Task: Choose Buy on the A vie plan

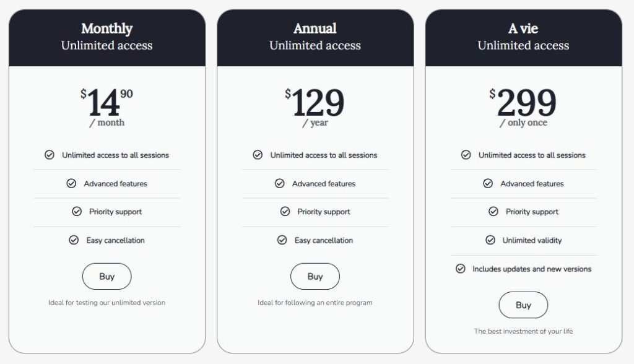Action: (523, 305)
